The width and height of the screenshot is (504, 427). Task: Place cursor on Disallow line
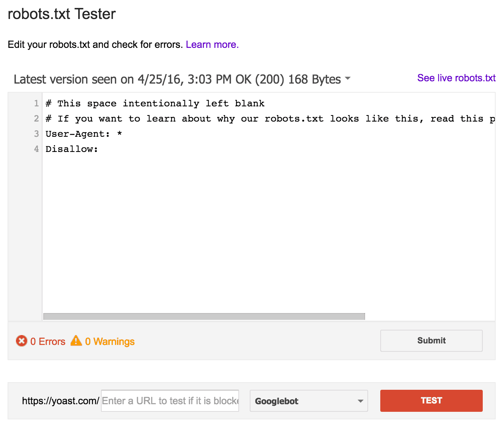[72, 149]
